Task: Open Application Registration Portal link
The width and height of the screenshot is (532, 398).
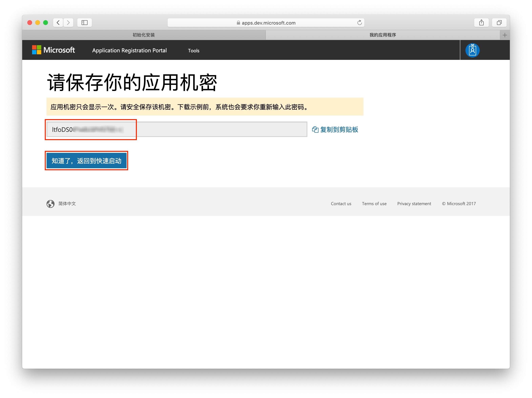Action: pos(129,51)
